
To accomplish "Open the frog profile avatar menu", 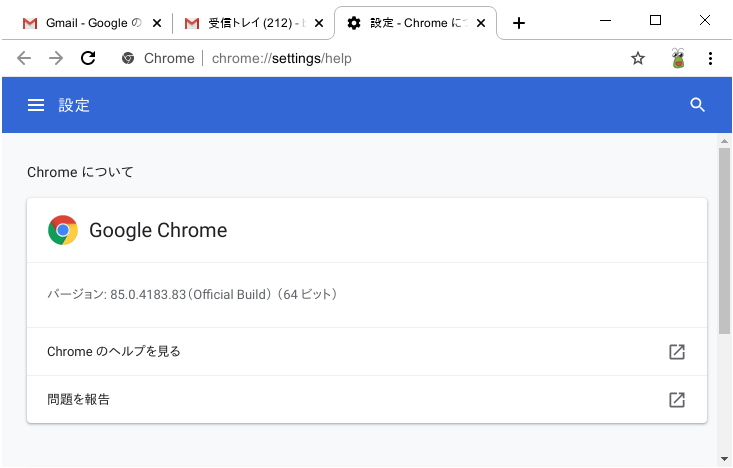I will 678,58.
